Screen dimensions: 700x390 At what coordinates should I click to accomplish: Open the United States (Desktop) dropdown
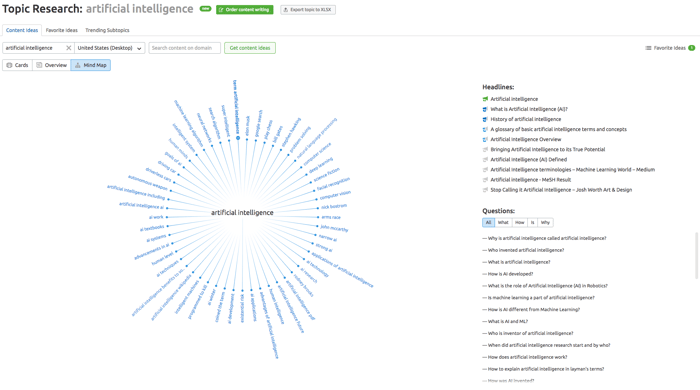tap(109, 48)
